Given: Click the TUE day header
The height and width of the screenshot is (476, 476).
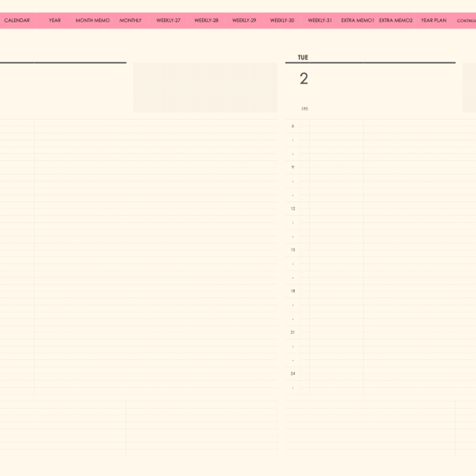Looking at the screenshot, I should (303, 57).
